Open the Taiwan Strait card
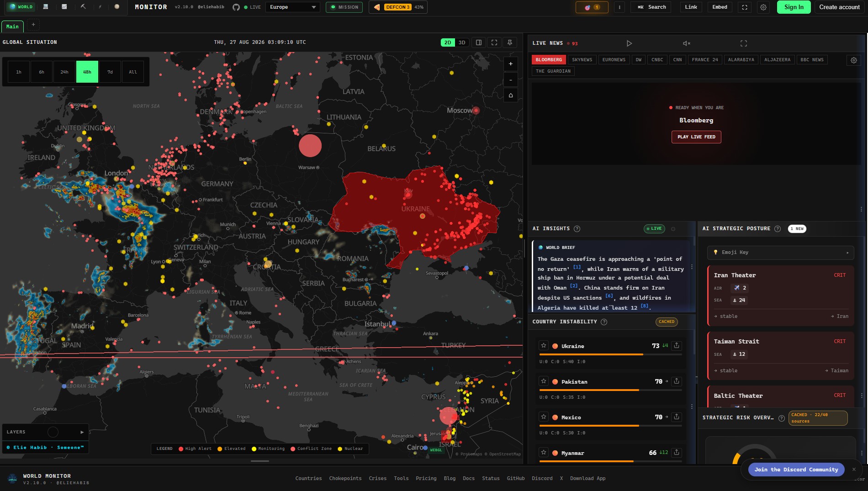This screenshot has width=868, height=491. 781,356
